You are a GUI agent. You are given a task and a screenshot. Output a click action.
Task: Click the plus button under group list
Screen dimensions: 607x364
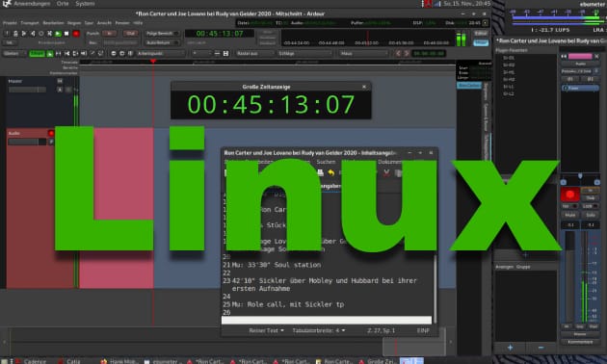(511, 348)
